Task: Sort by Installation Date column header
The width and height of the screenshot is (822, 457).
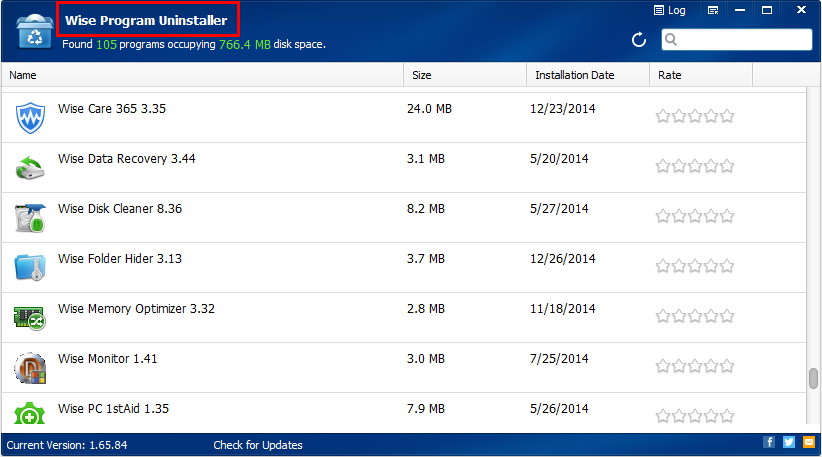Action: (588, 75)
